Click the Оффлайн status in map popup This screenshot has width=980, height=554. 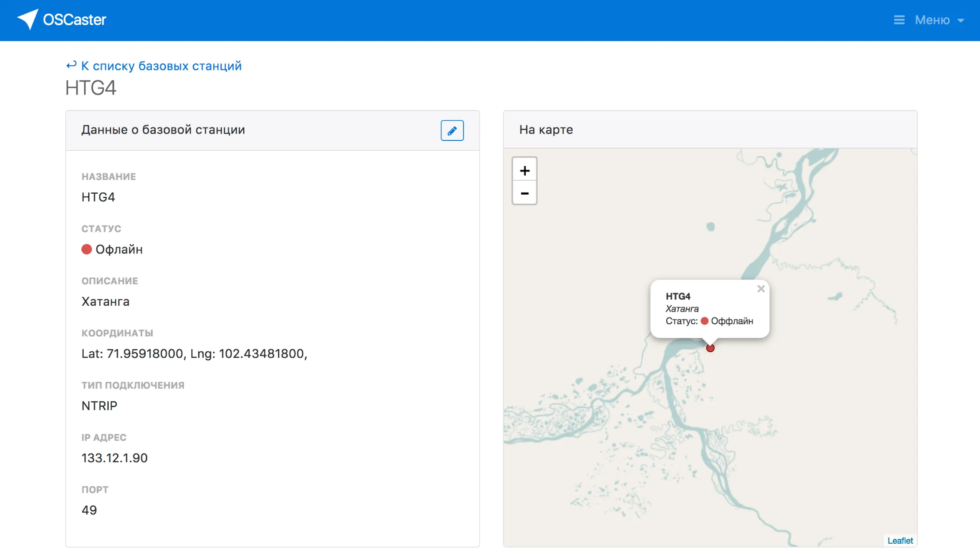[732, 321]
